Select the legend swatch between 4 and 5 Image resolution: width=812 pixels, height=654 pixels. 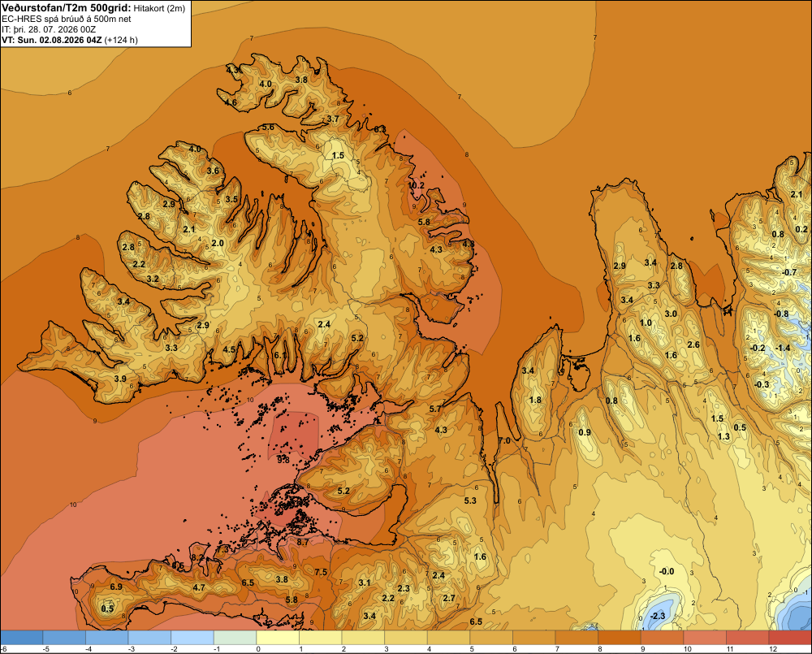coord(448,638)
